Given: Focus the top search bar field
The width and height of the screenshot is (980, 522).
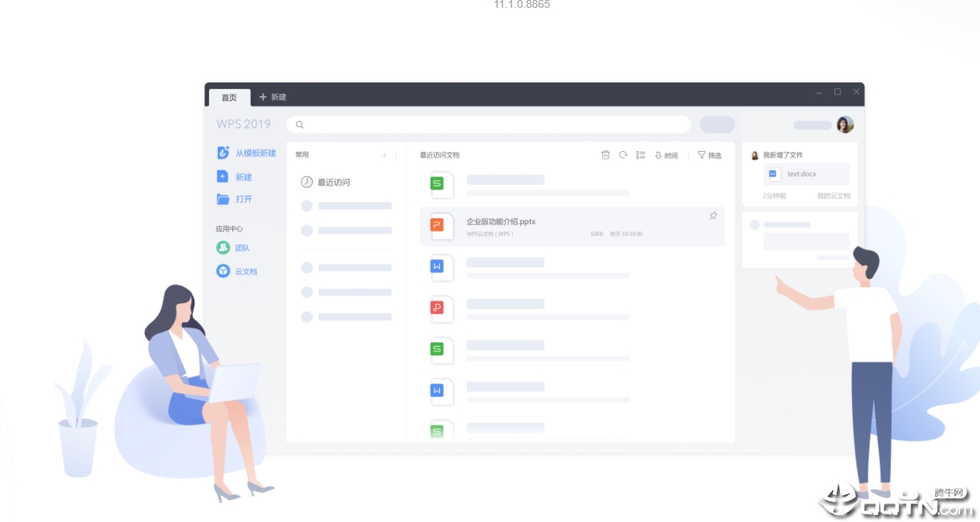Looking at the screenshot, I should tap(488, 125).
